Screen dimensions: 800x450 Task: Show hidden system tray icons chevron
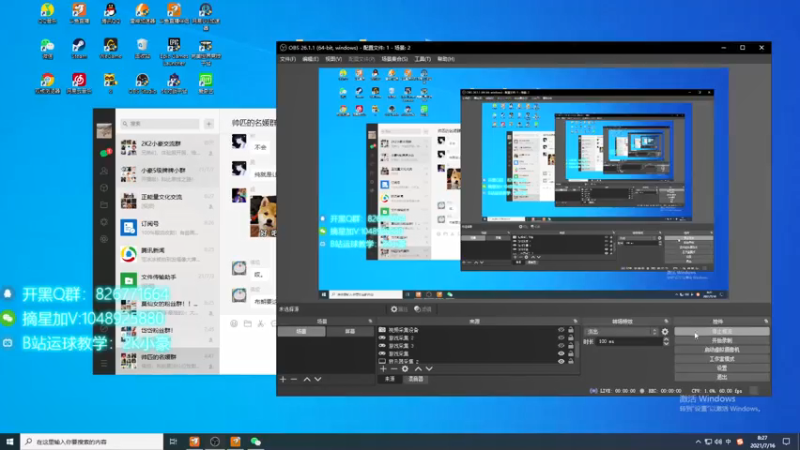point(698,441)
